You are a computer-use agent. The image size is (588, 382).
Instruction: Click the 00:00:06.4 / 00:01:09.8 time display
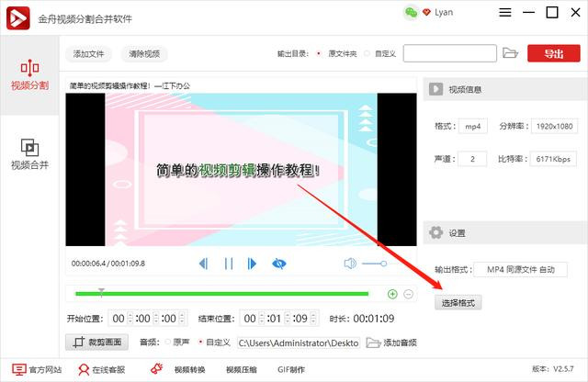108,264
